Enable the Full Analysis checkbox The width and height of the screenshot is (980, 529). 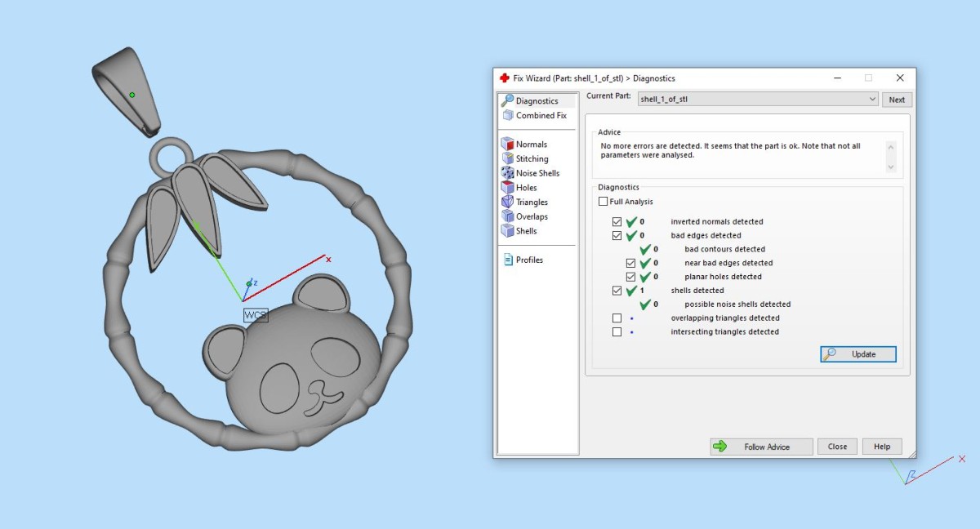point(603,202)
